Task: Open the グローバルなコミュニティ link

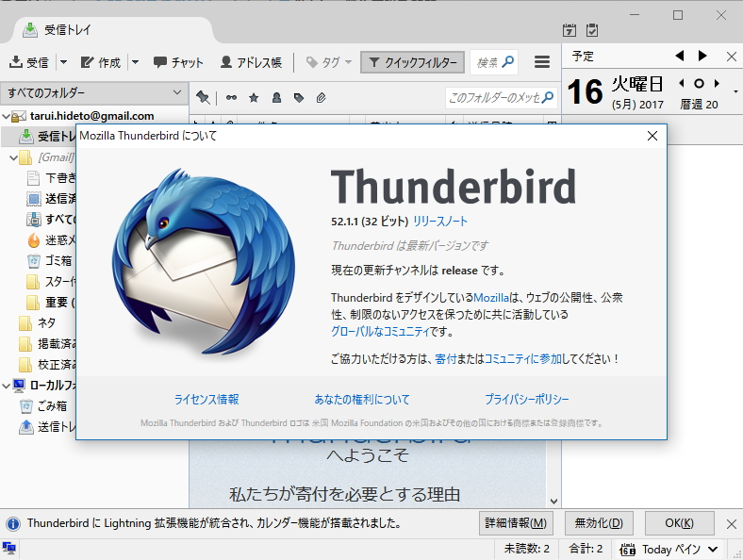Action: coord(380,332)
